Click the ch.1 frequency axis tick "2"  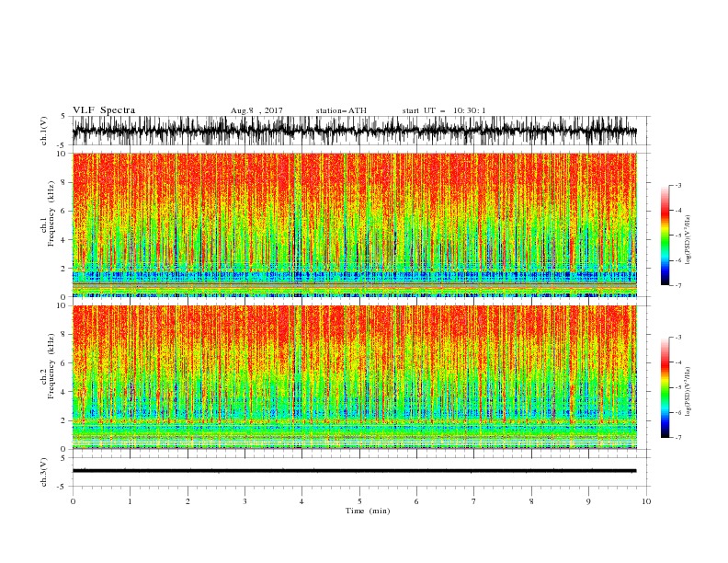(x=64, y=269)
